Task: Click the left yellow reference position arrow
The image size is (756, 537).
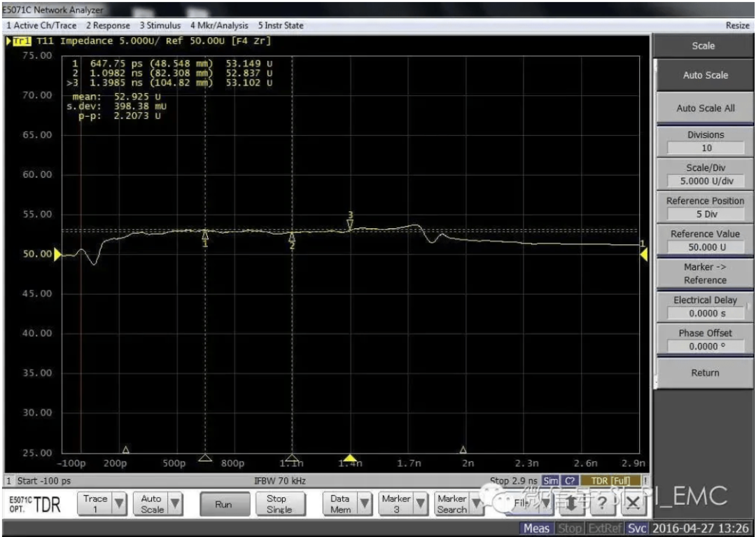Action: coord(57,254)
